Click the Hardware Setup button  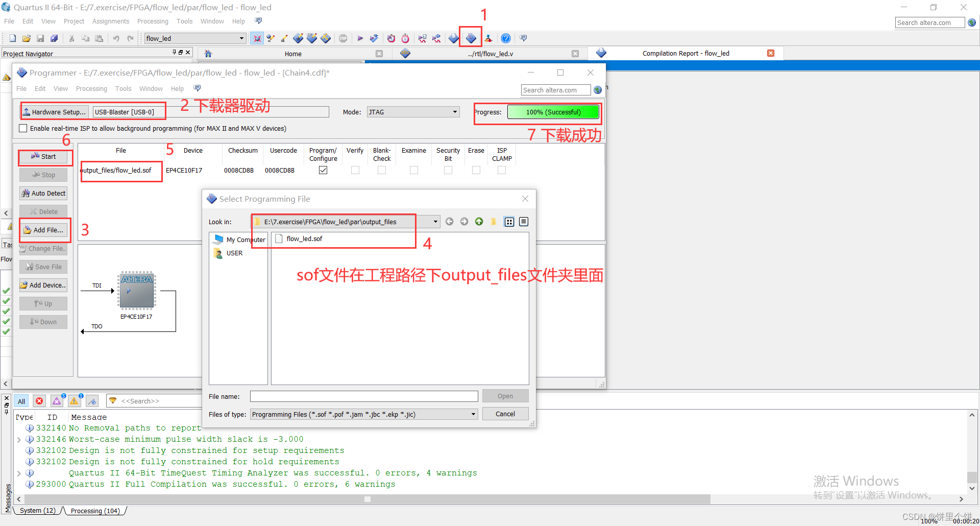pyautogui.click(x=55, y=112)
